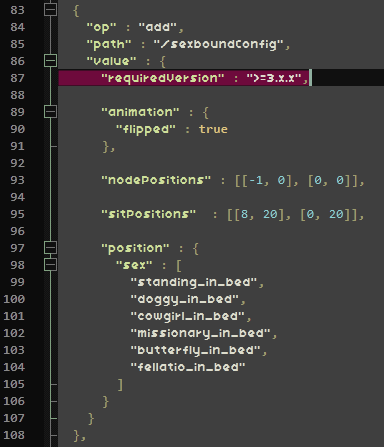Click the -1 value in nodePositions
Viewport: 384px width, 447px height.
pos(256,180)
